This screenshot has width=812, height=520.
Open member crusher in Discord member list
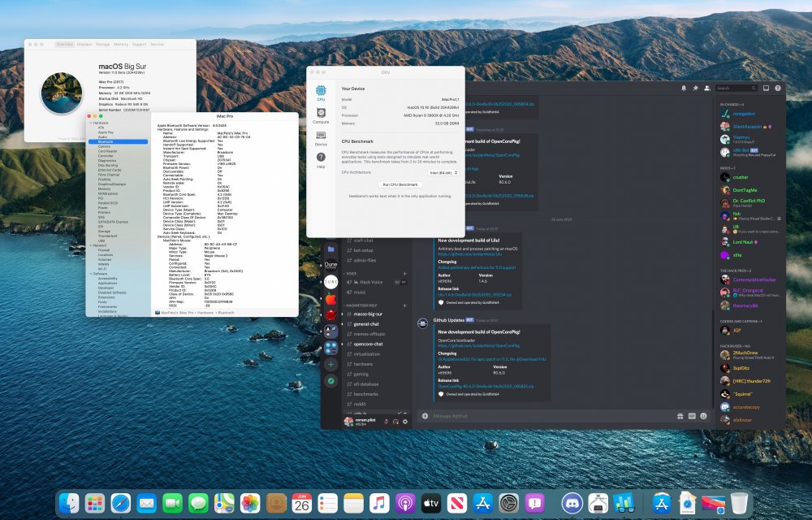(749, 177)
